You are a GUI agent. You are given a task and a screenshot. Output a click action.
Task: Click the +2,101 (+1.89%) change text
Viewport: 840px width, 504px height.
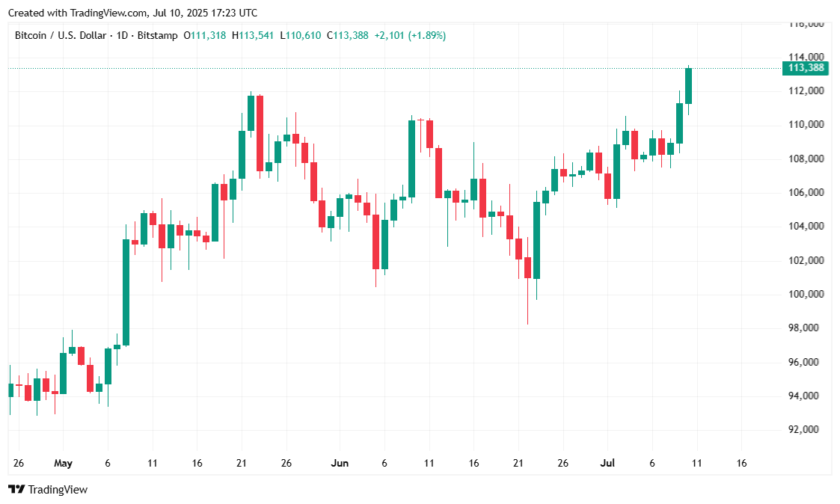[410, 35]
